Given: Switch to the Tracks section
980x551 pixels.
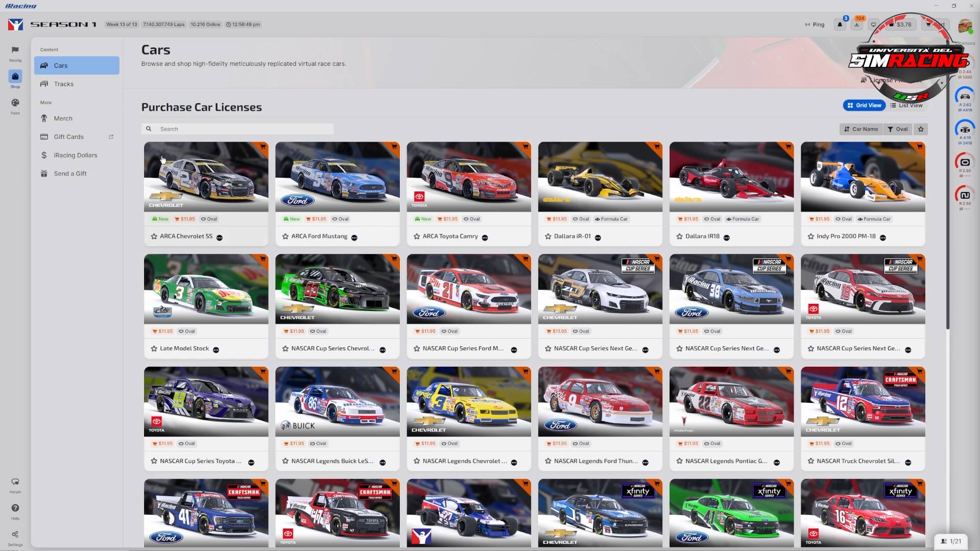Looking at the screenshot, I should click(x=63, y=84).
